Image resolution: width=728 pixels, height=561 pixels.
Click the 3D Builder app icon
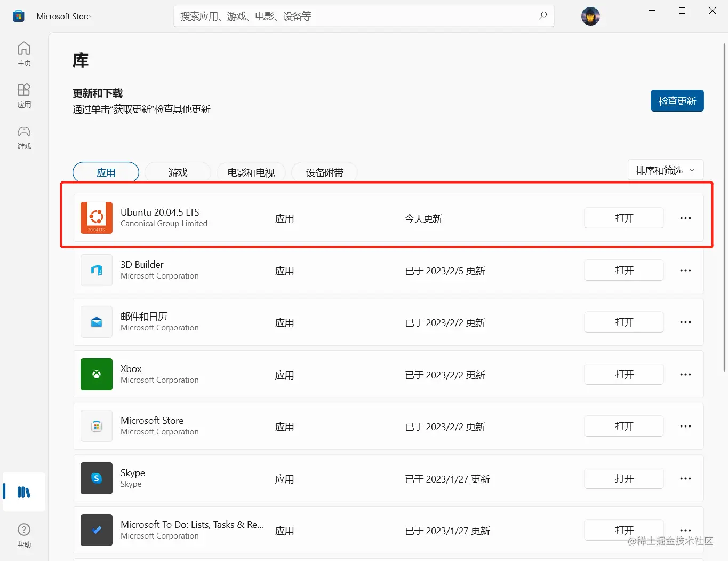coord(97,270)
